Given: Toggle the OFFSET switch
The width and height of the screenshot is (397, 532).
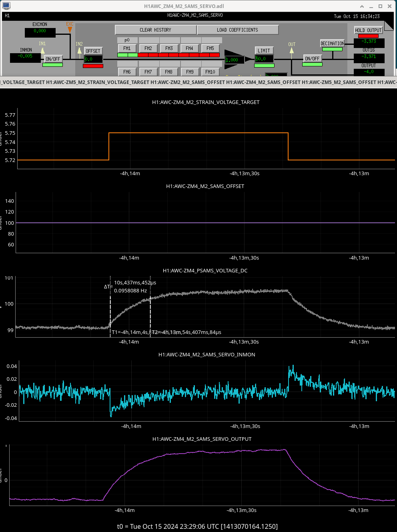Looking at the screenshot, I should tap(93, 51).
